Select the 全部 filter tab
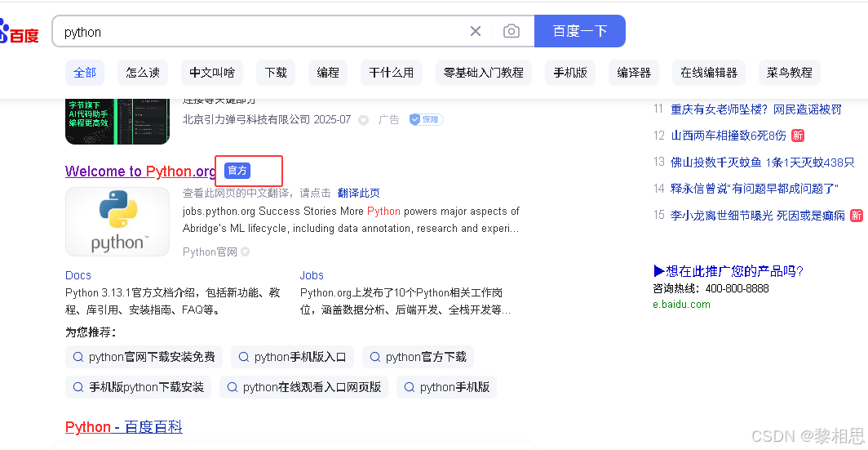This screenshot has height=450, width=868. point(85,73)
